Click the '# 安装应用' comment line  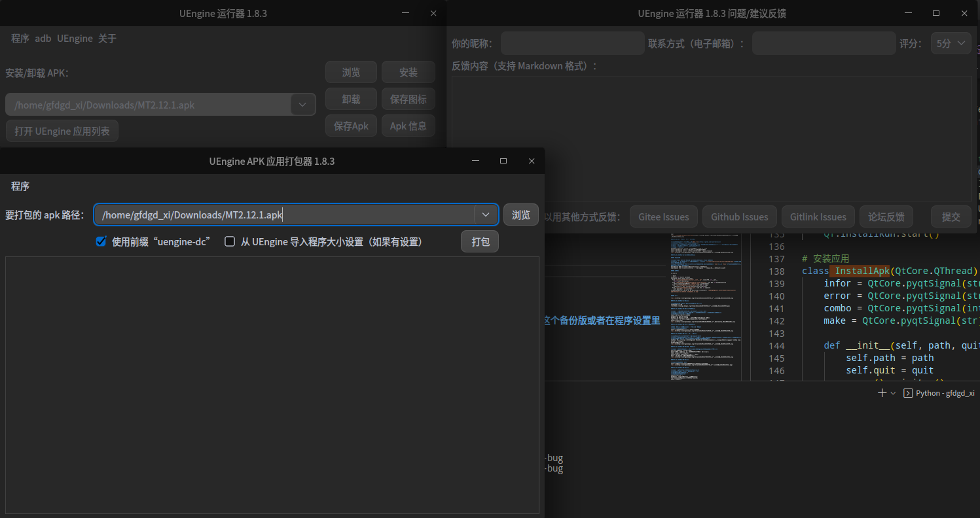(826, 258)
